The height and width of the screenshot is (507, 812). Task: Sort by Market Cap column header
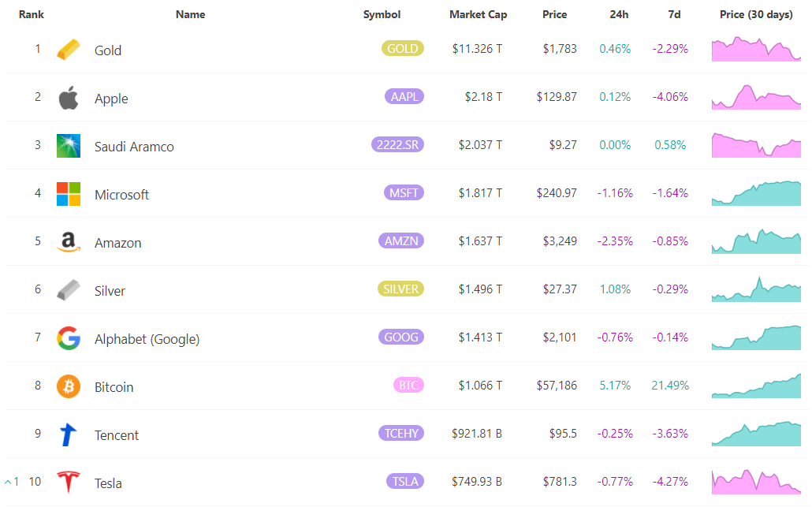[x=478, y=14]
